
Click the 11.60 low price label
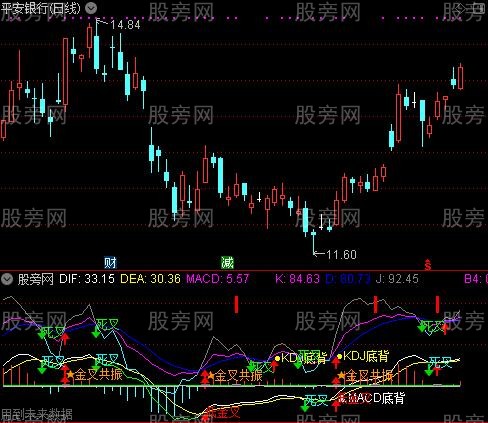(341, 255)
